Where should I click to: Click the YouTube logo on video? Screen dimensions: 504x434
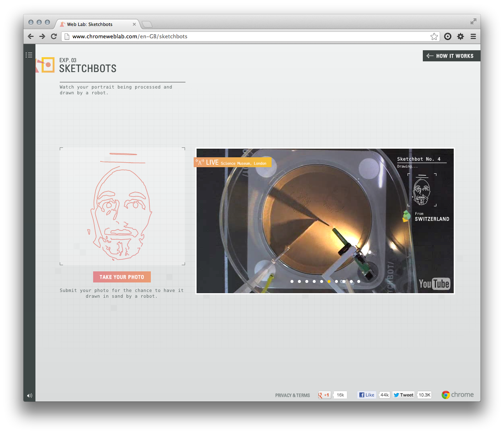pyautogui.click(x=434, y=284)
